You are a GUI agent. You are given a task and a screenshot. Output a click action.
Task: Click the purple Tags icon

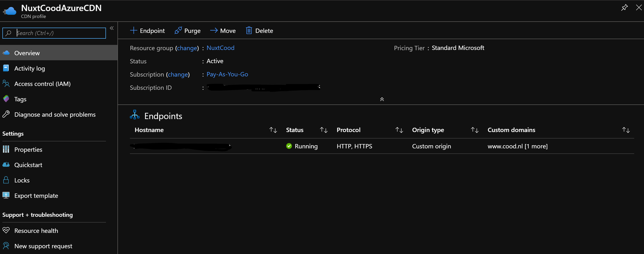6,99
